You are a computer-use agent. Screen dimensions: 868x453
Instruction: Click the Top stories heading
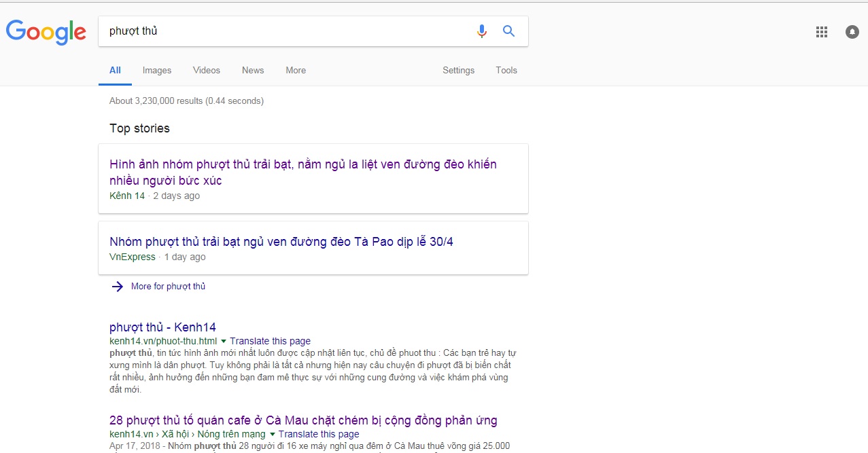pos(139,128)
